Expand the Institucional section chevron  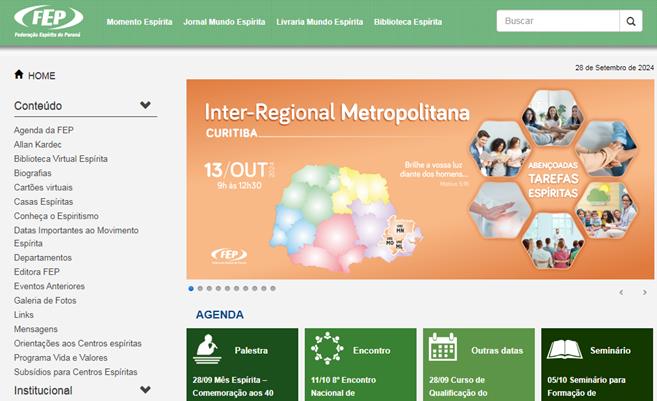pos(145,390)
